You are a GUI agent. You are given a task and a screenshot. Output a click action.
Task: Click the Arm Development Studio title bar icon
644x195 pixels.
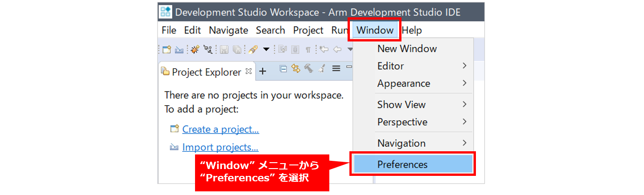coord(165,12)
